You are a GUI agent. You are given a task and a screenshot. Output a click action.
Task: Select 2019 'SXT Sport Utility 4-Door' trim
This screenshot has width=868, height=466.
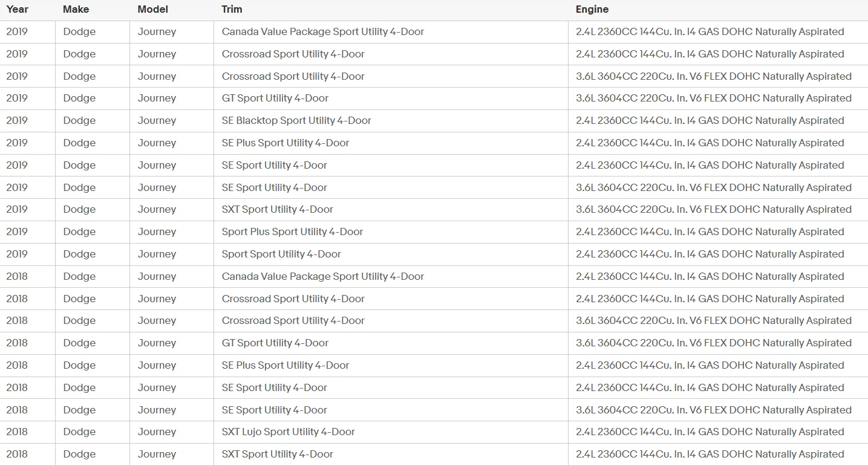click(278, 209)
